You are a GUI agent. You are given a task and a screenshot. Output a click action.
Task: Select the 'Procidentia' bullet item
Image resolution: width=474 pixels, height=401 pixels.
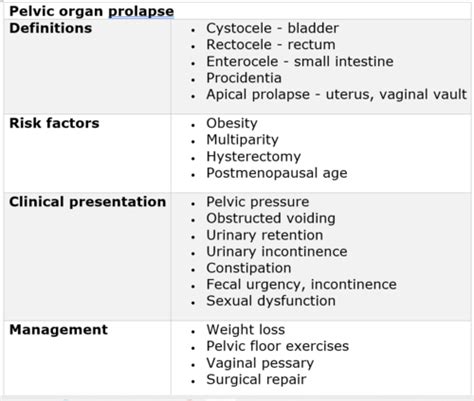pyautogui.click(x=244, y=78)
